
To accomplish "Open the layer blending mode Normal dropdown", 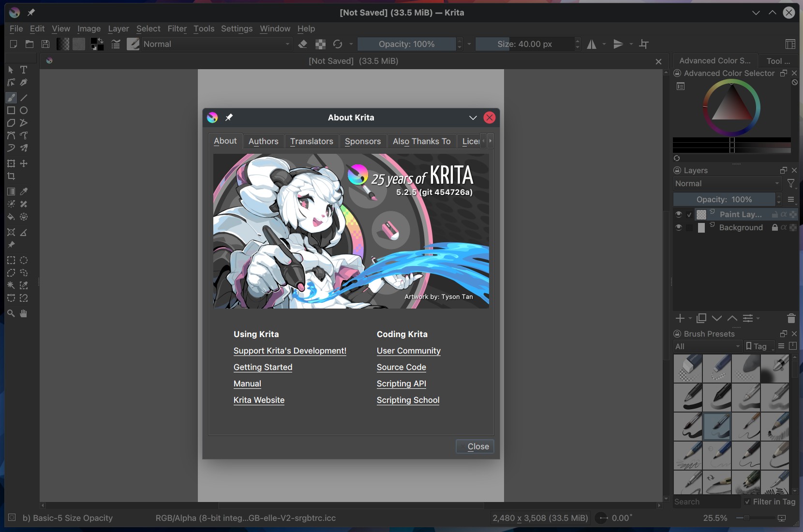I will (728, 184).
